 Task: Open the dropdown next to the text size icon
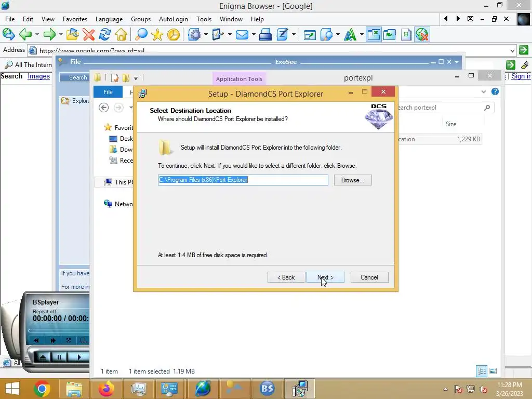[x=362, y=34]
